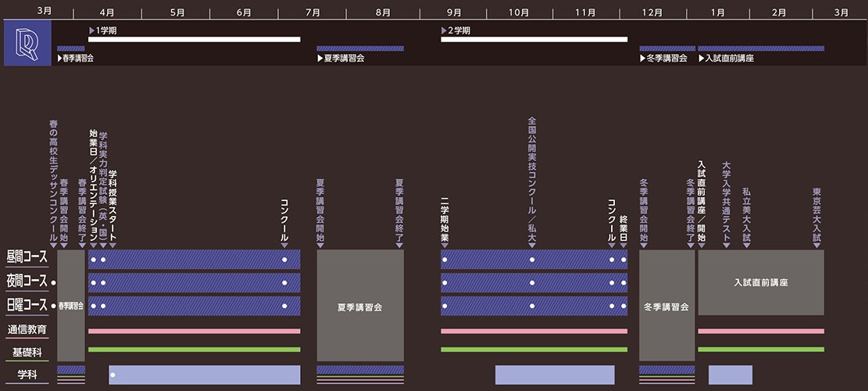
Task: Click the arrow marker under 東京芸大入試
Action: pyautogui.click(x=816, y=245)
